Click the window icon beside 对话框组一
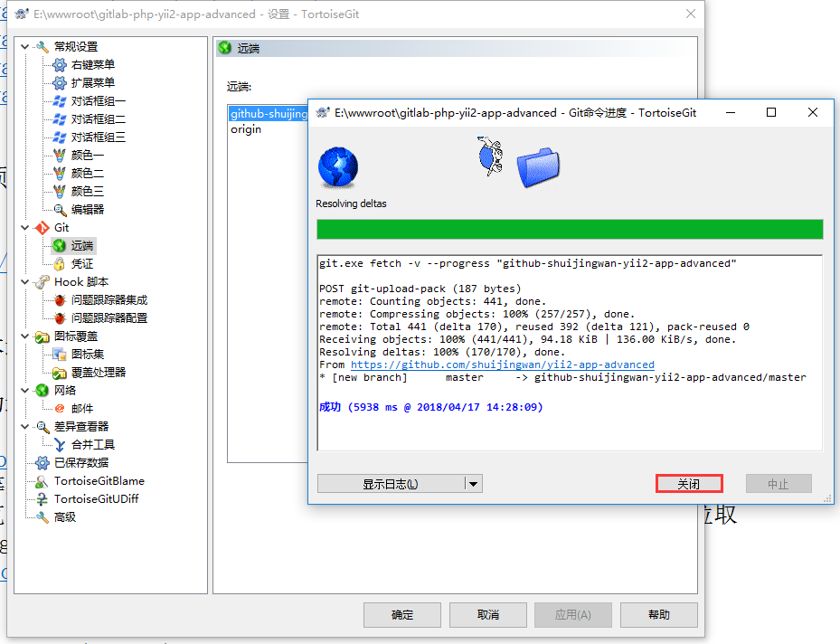This screenshot has height=644, width=840. click(60, 101)
